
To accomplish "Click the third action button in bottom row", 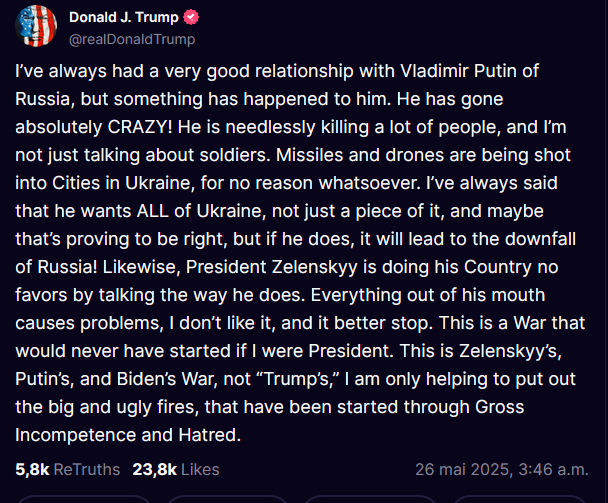I will (371, 499).
